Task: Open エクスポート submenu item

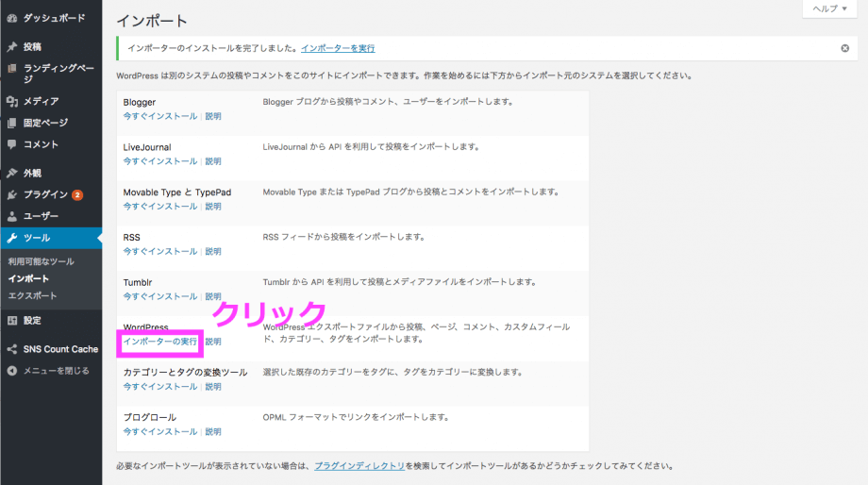Action: [32, 295]
